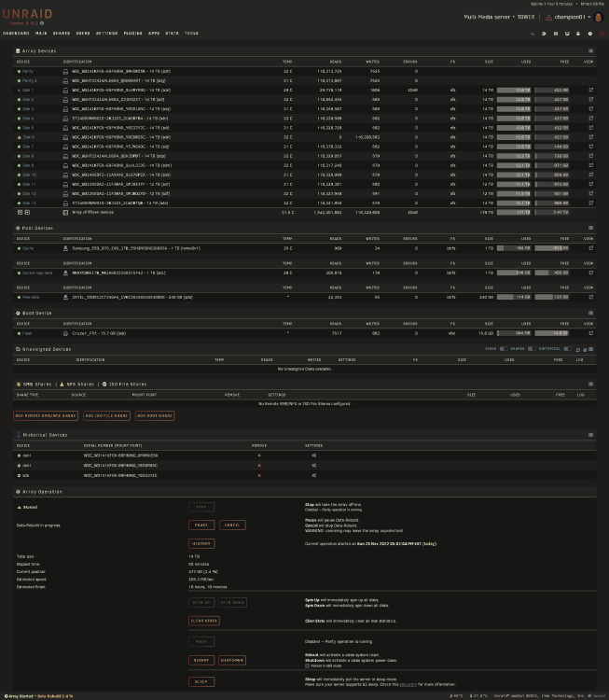The image size is (609, 700).
Task: Open the Dashboard menu item
Action: 16,33
